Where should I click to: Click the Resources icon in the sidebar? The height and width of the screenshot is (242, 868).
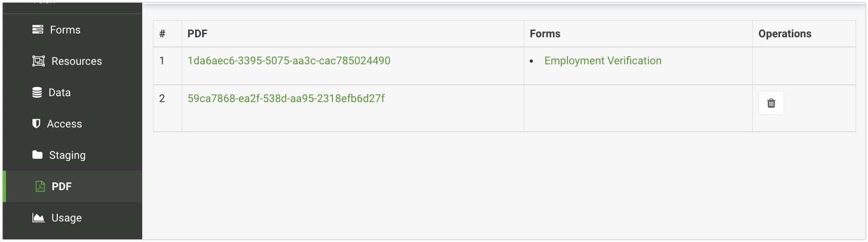[x=38, y=61]
